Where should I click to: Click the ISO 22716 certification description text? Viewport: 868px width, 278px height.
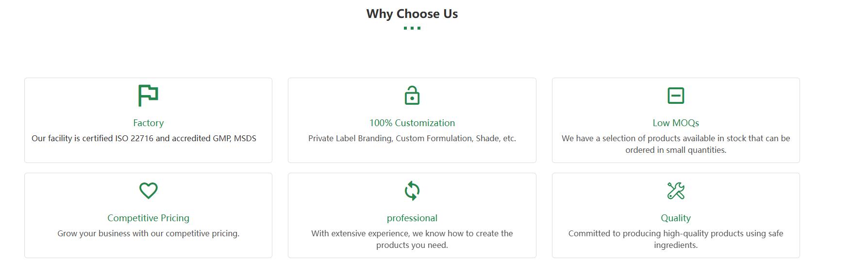click(x=144, y=138)
